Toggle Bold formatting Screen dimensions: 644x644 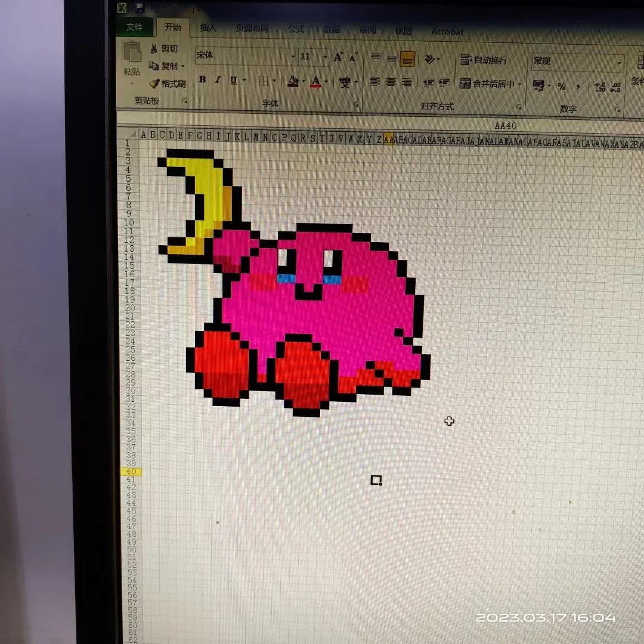[x=203, y=79]
